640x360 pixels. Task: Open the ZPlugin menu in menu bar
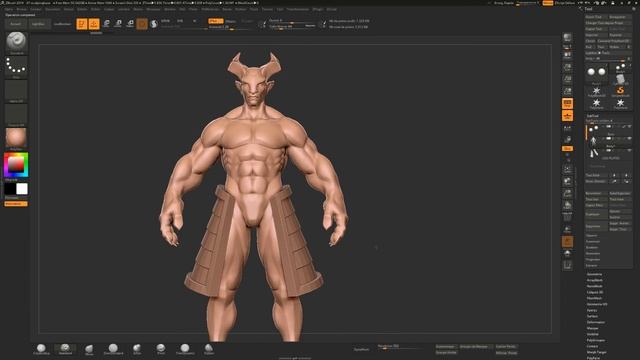[318, 9]
